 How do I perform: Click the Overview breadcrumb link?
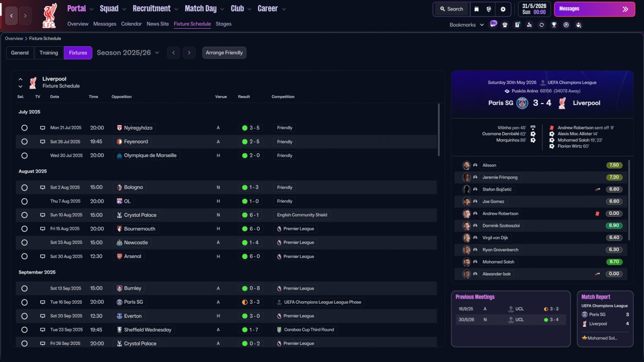click(14, 39)
